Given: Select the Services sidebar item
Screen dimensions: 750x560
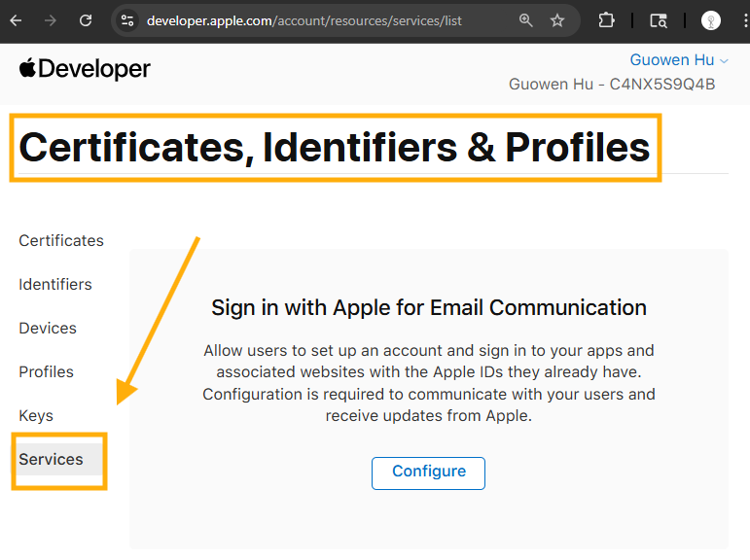Looking at the screenshot, I should (x=52, y=460).
